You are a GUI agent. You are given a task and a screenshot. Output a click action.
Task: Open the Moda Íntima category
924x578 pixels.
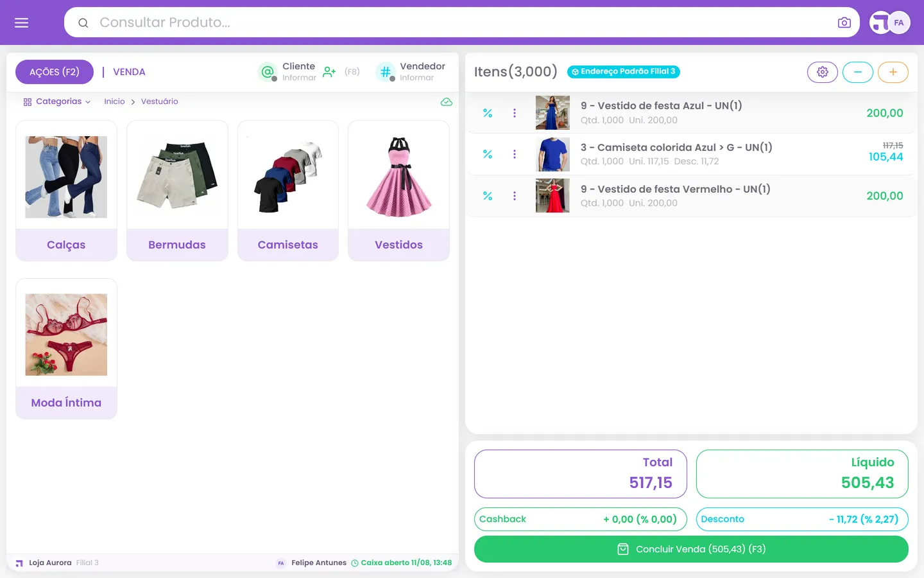click(66, 349)
